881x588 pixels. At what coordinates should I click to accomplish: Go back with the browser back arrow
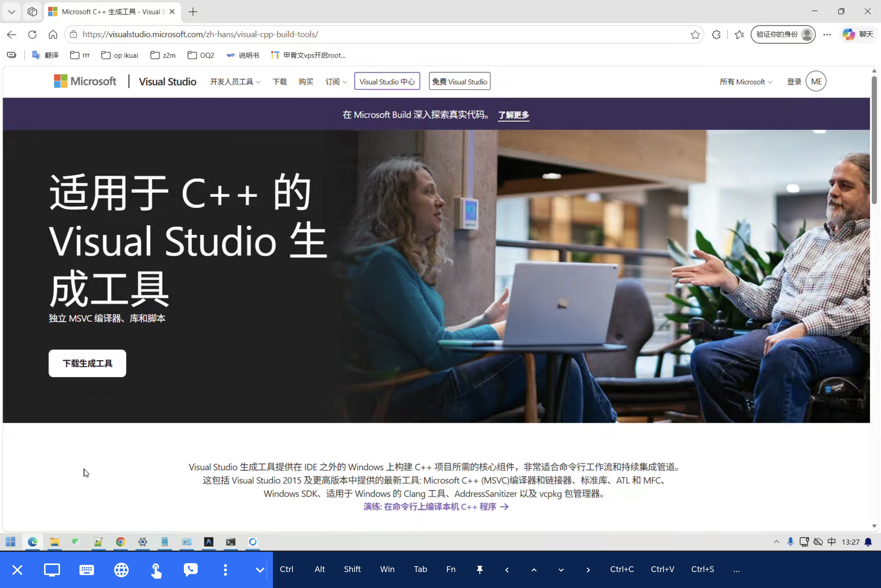pos(12,34)
